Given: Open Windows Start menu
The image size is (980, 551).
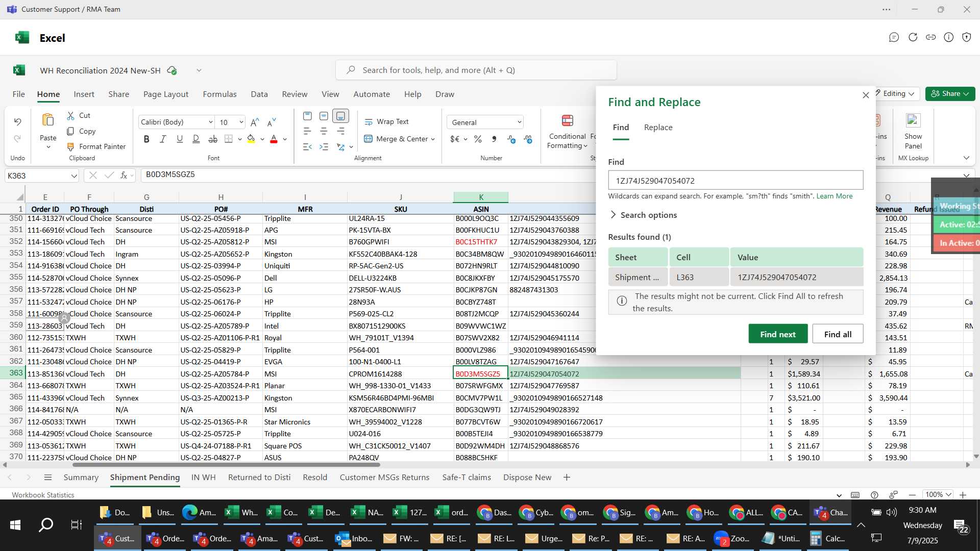Looking at the screenshot, I should click(x=15, y=525).
